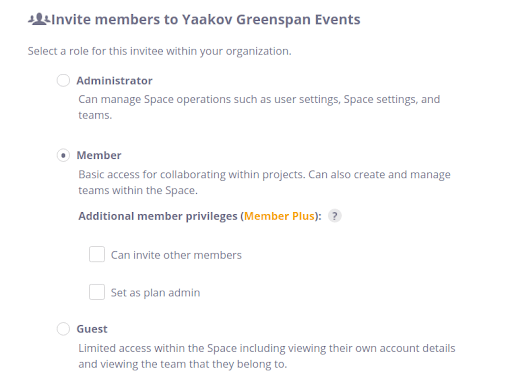Click the invite members people icon

[39, 19]
